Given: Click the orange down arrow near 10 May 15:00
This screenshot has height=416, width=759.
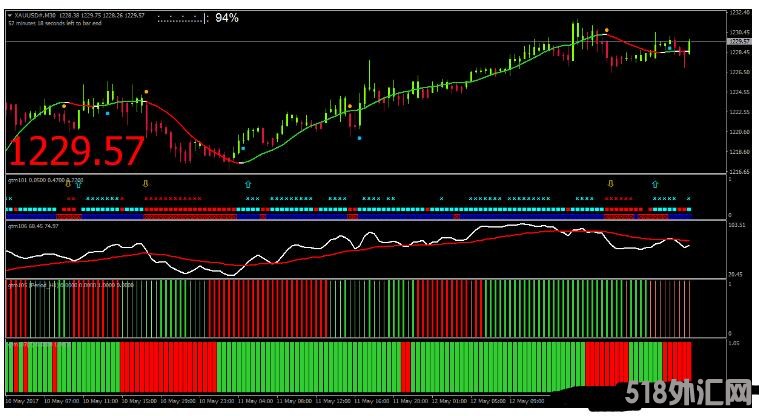Looking at the screenshot, I should point(145,184).
